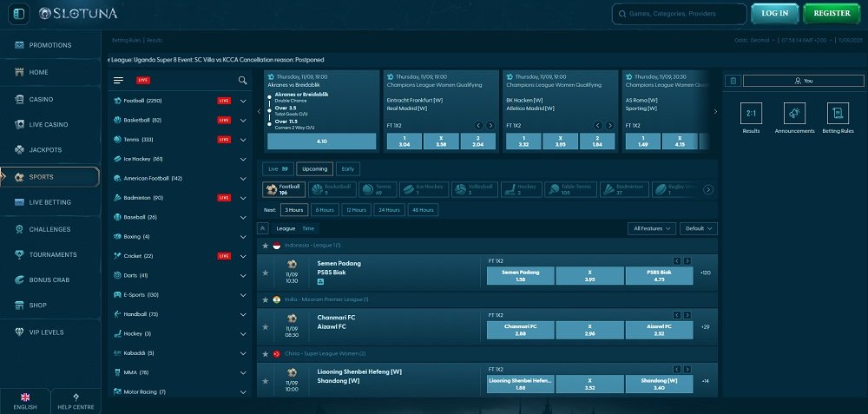Open the Announcements megaphone icon
This screenshot has width=868, height=414.
point(794,114)
